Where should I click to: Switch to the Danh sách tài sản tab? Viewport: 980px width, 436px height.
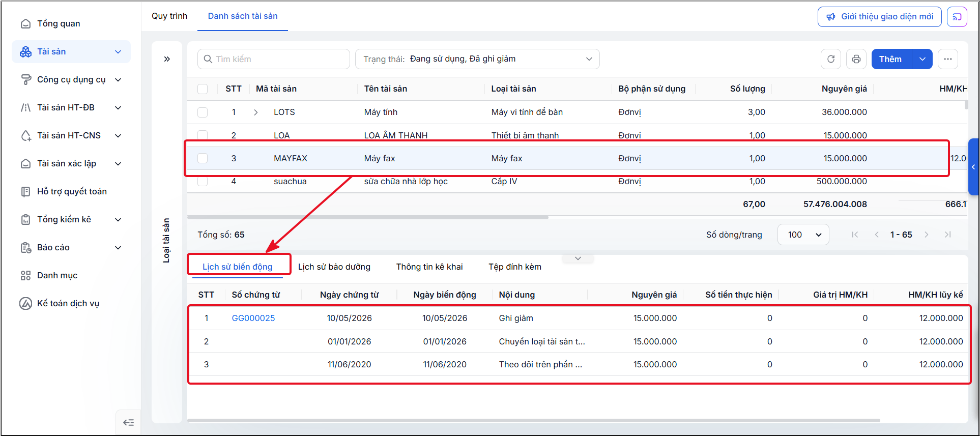(x=243, y=16)
